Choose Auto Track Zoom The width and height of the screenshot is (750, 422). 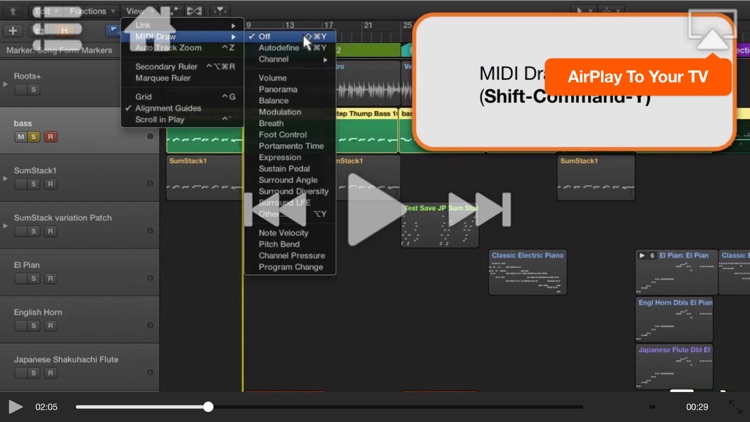(x=182, y=48)
